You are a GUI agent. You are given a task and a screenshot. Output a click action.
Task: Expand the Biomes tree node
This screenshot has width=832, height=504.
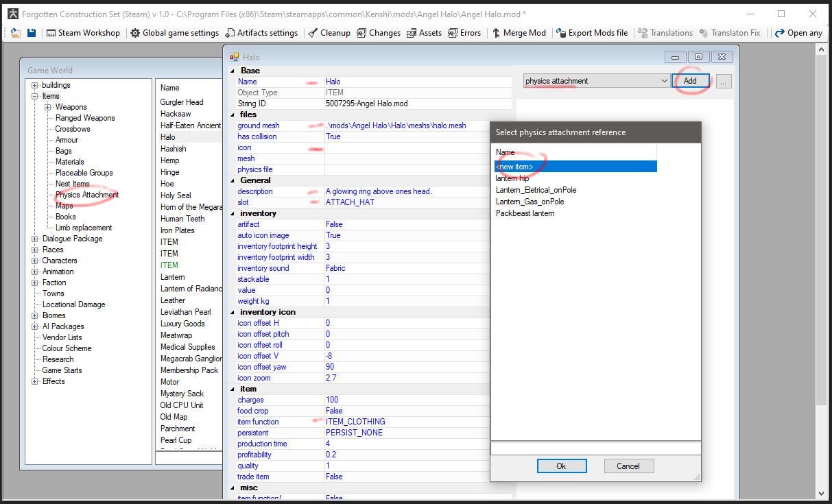[x=35, y=315]
